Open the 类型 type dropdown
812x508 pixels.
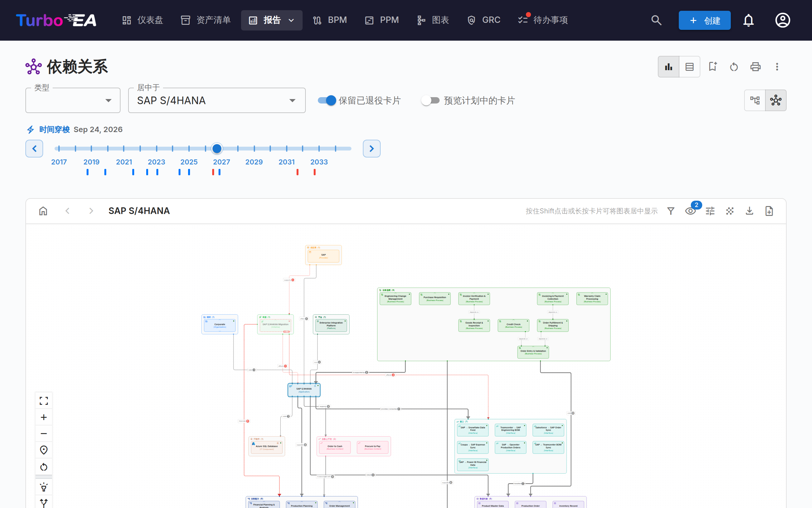click(73, 100)
